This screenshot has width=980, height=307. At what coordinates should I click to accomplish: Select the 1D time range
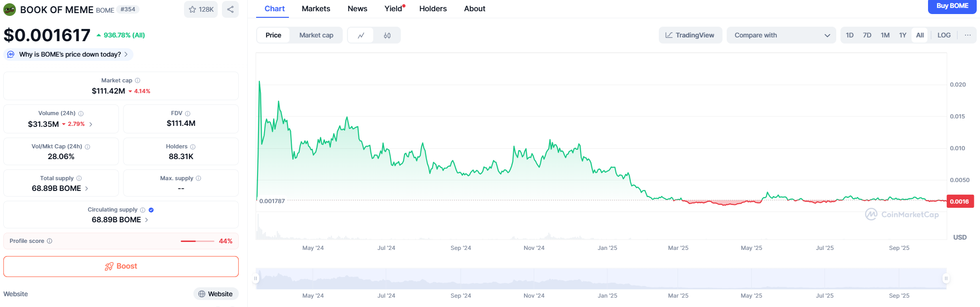849,35
